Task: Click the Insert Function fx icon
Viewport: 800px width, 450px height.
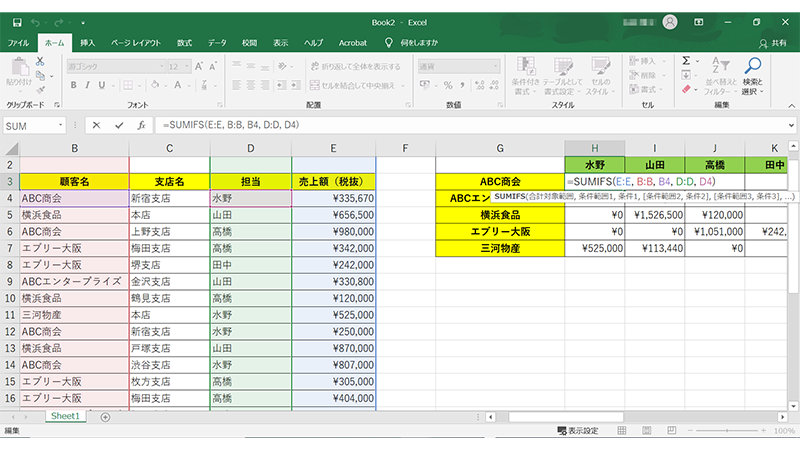Action: (141, 125)
